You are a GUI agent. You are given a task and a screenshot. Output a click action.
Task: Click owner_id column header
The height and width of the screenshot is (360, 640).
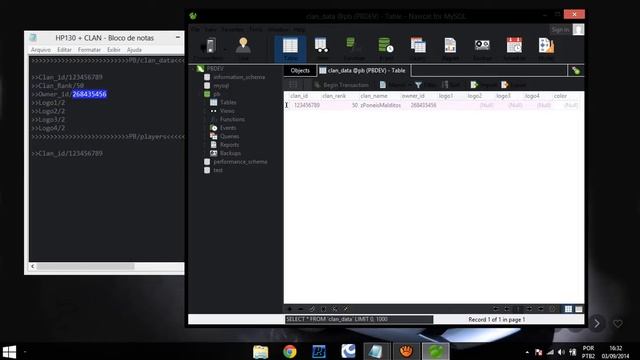click(413, 96)
